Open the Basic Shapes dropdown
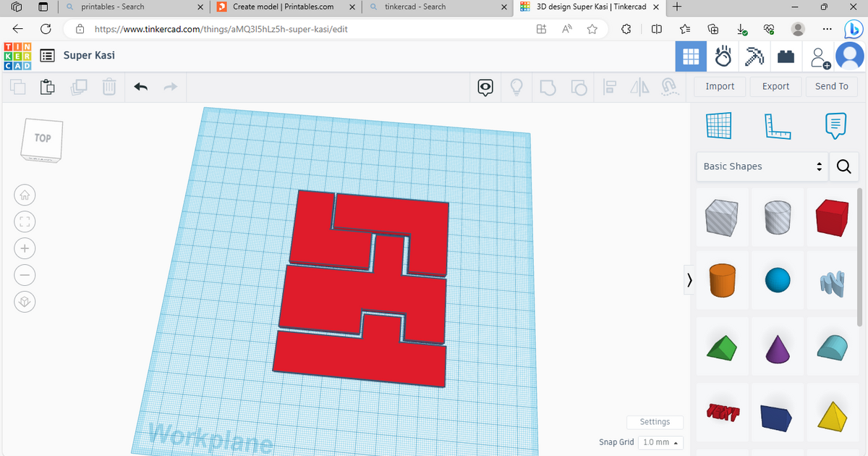The image size is (868, 456). click(762, 166)
